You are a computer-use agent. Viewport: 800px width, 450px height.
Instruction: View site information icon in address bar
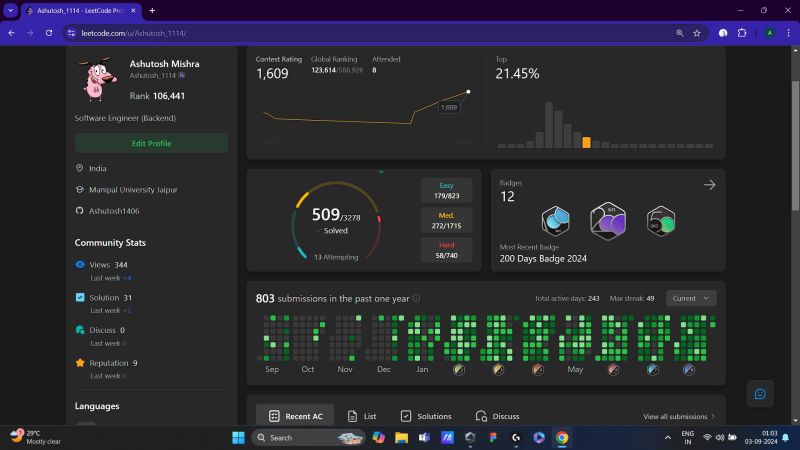click(71, 33)
